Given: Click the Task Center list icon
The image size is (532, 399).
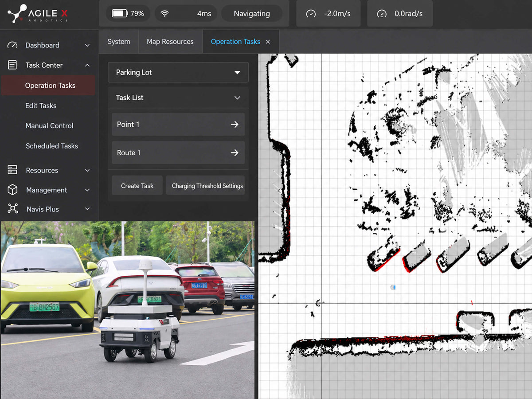Looking at the screenshot, I should pyautogui.click(x=12, y=65).
